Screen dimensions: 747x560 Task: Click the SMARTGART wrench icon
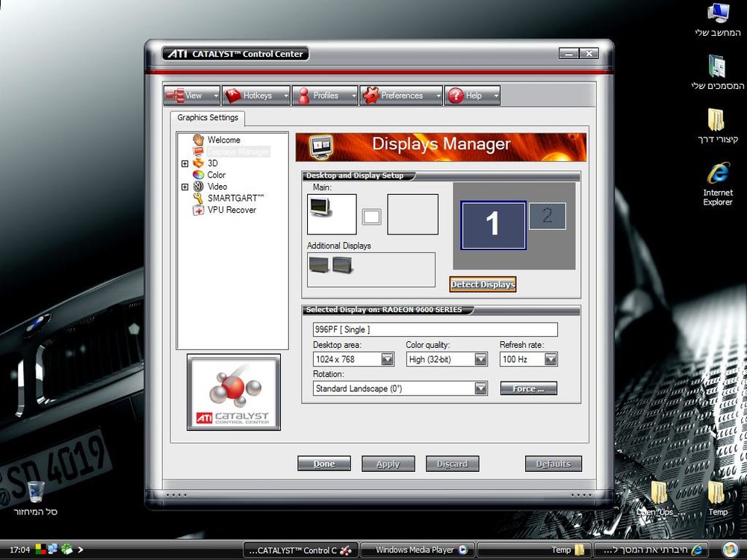click(x=198, y=198)
